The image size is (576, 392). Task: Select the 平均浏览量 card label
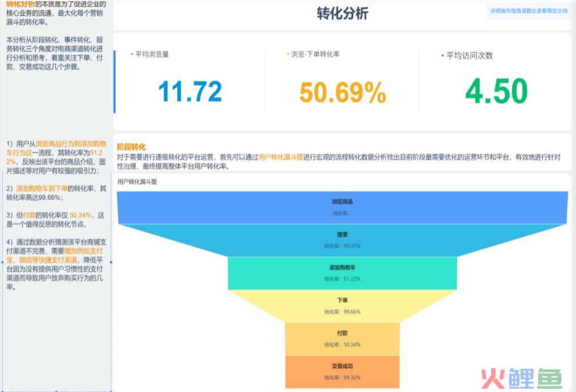tap(152, 54)
